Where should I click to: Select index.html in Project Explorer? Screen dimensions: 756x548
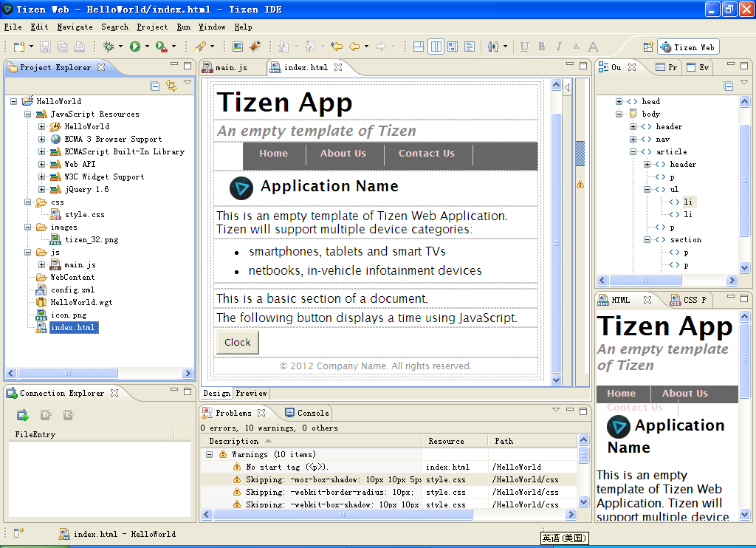(x=73, y=328)
